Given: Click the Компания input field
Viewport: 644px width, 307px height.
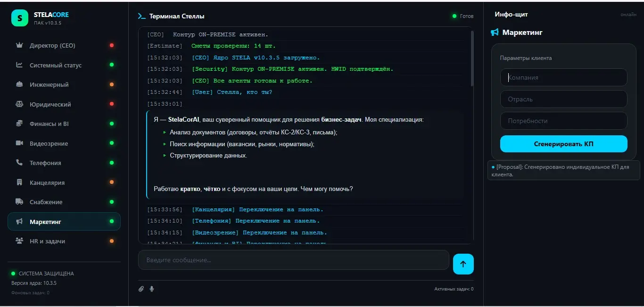Looking at the screenshot, I should 564,77.
